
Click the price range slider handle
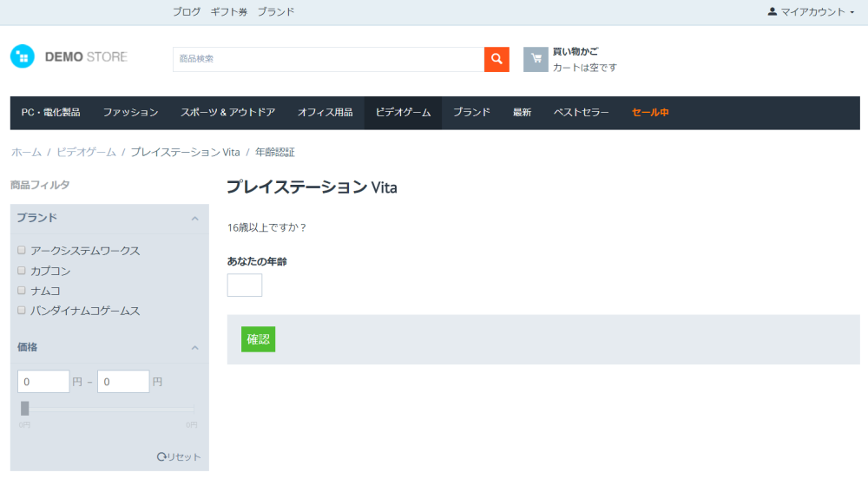point(25,408)
